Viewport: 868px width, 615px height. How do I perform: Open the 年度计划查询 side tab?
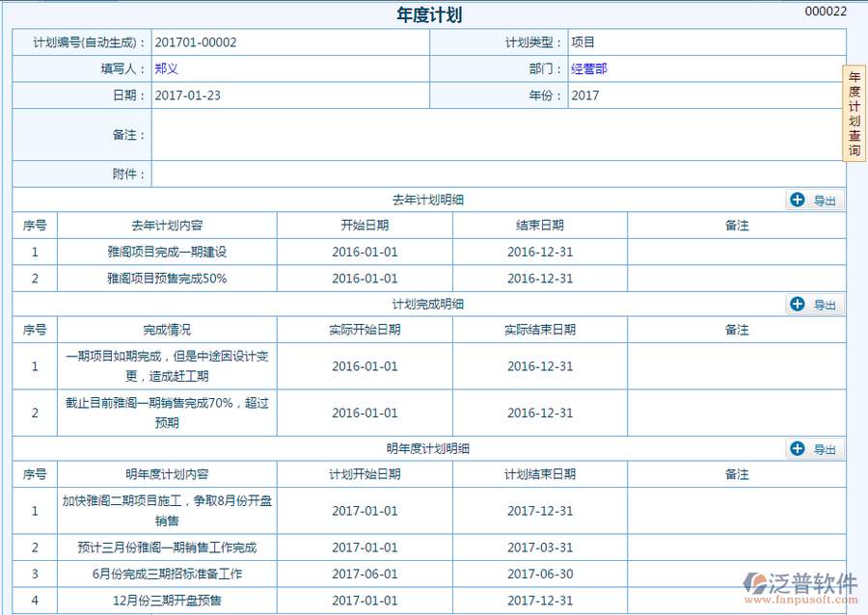[854, 114]
